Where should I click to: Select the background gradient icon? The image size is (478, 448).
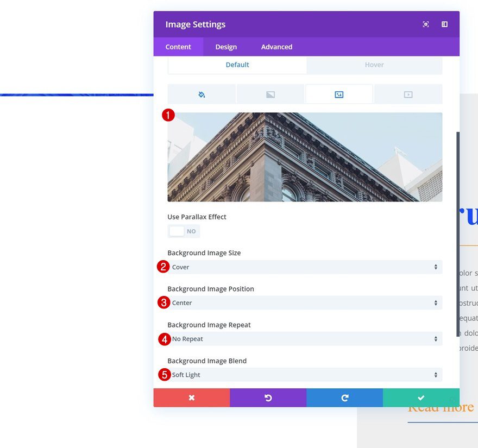tap(270, 93)
